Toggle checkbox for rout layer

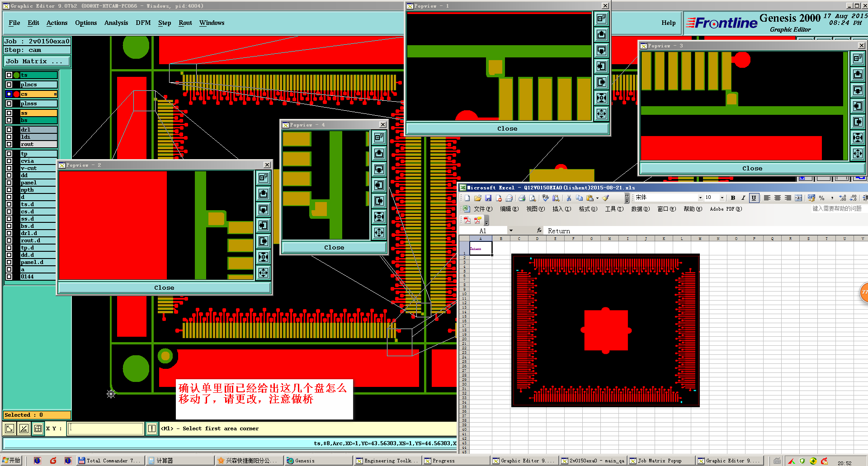9,144
